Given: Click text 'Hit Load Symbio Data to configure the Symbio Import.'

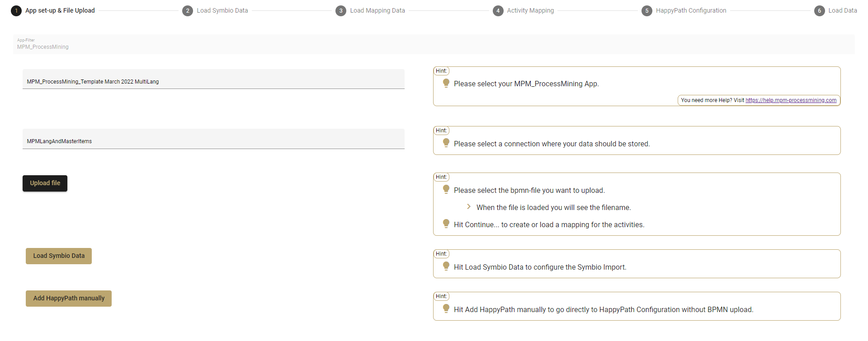Looking at the screenshot, I should tap(540, 267).
